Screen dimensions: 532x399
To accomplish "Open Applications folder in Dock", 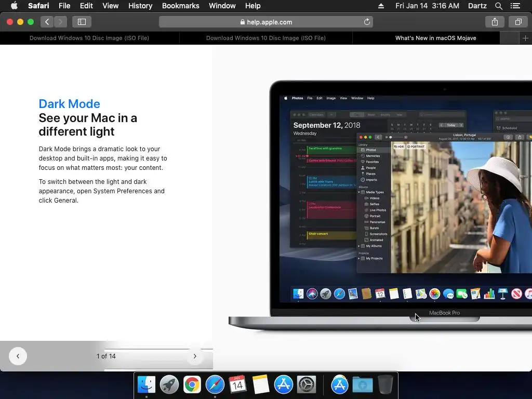I will (x=340, y=384).
